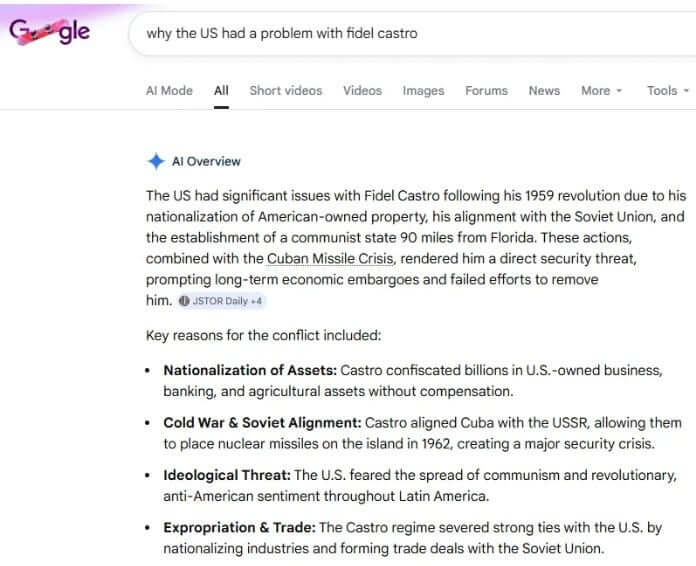This screenshot has height=566, width=696.
Task: Click the JSTOR Daily source icon
Action: (x=184, y=301)
